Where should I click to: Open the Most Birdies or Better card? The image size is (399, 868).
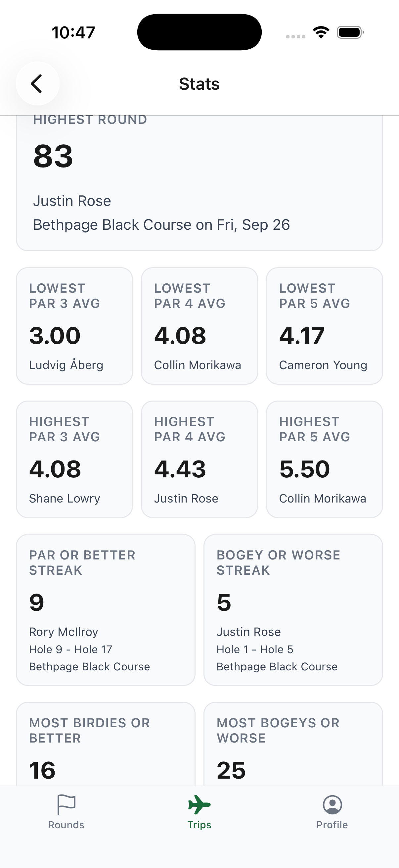106,745
